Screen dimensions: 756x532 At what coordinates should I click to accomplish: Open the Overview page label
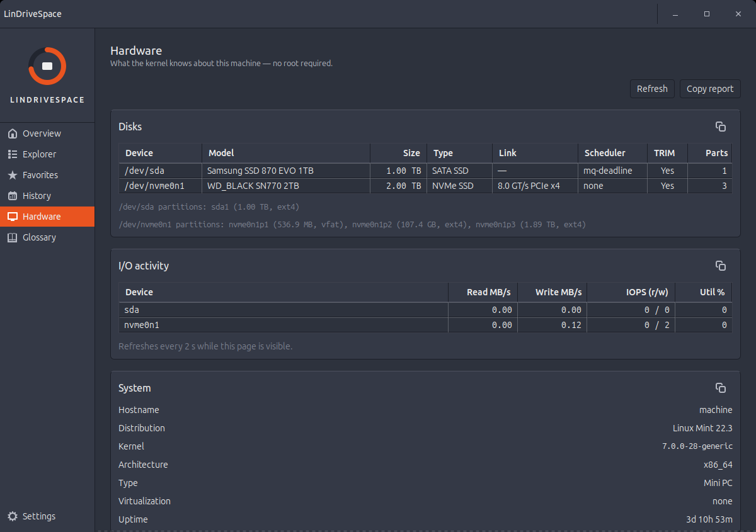coord(42,133)
